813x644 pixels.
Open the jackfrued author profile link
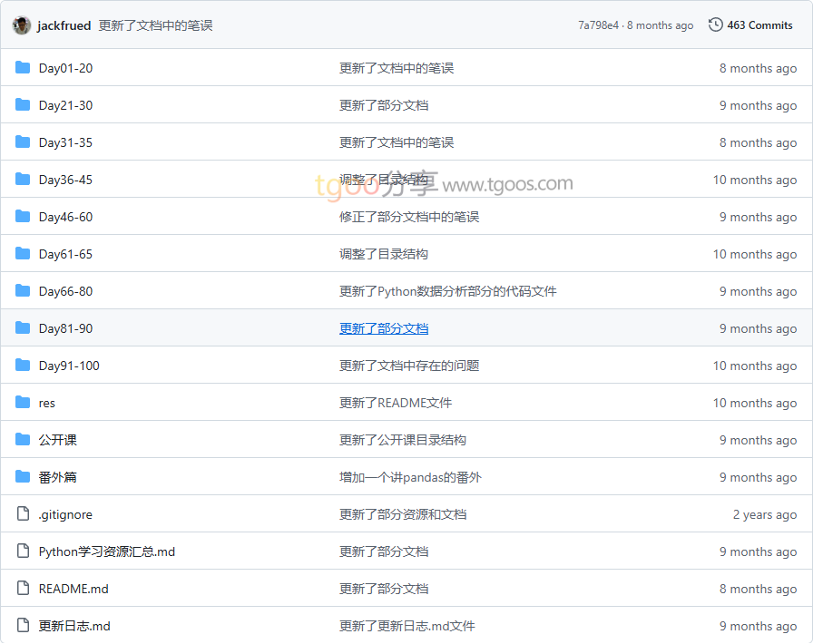coord(64,25)
